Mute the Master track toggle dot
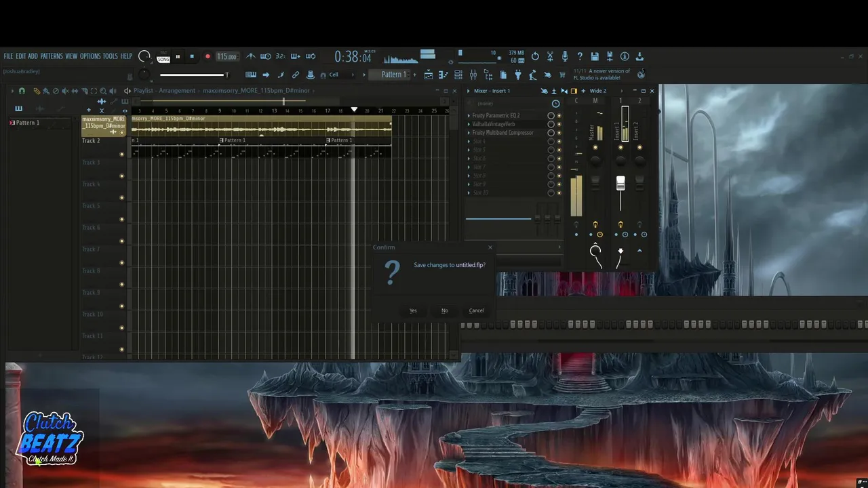Image resolution: width=868 pixels, height=488 pixels. (595, 147)
